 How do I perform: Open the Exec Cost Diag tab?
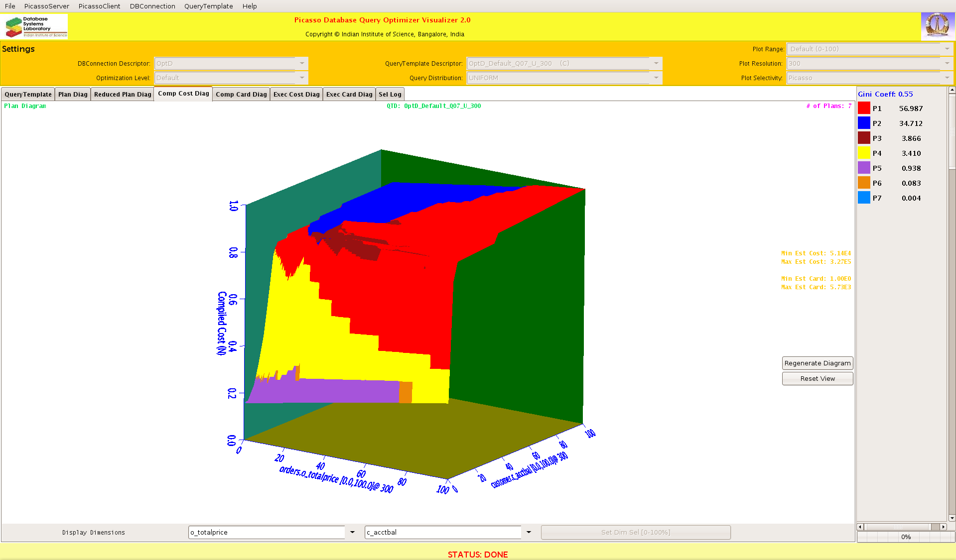[296, 95]
